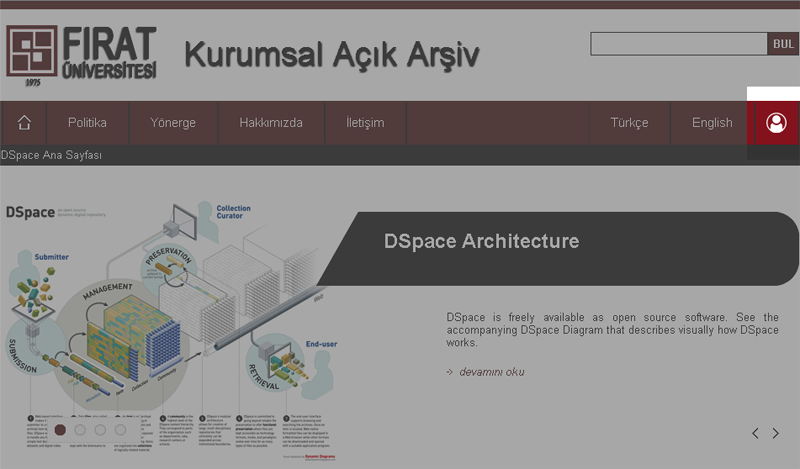Select the first slider dot indicator

click(x=60, y=430)
